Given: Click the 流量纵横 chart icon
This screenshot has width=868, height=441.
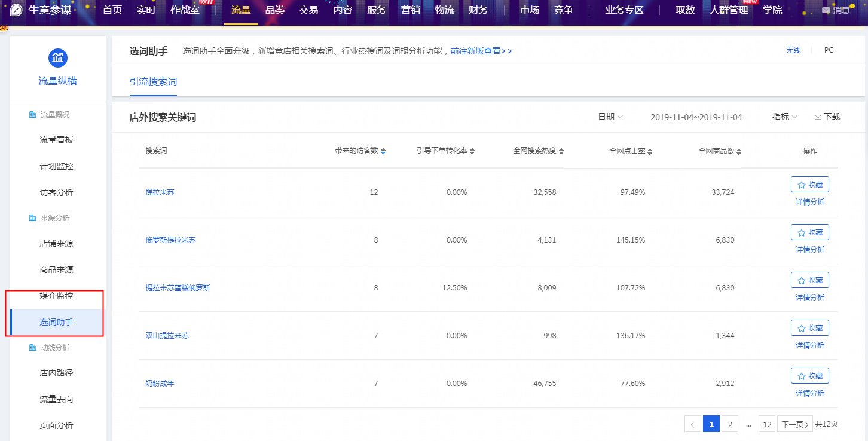Looking at the screenshot, I should tap(58, 58).
